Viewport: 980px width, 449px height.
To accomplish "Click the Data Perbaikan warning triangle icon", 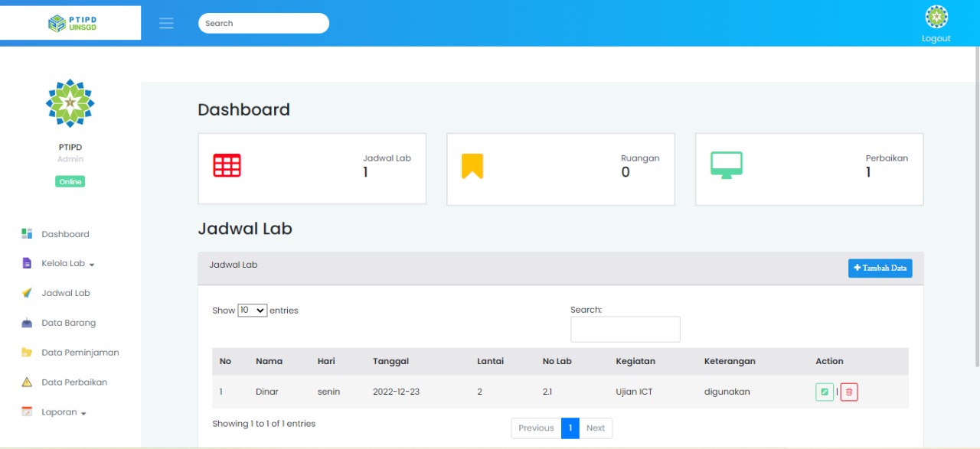I will (x=27, y=382).
